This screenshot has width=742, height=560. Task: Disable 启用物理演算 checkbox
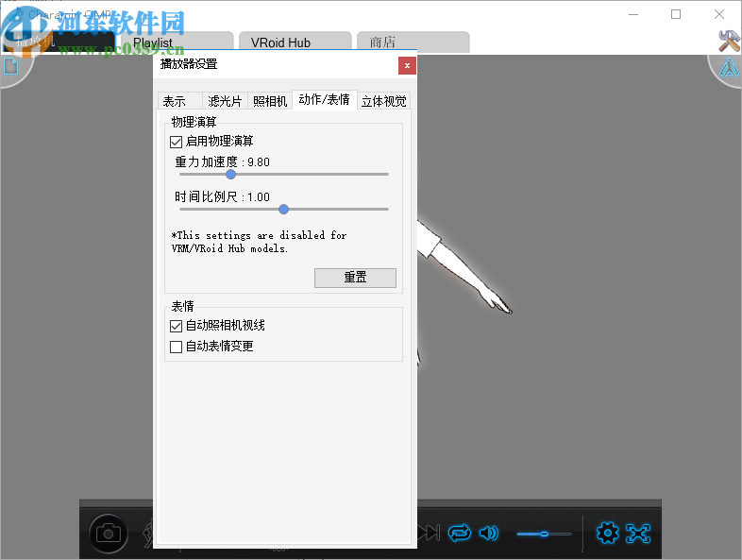[176, 142]
